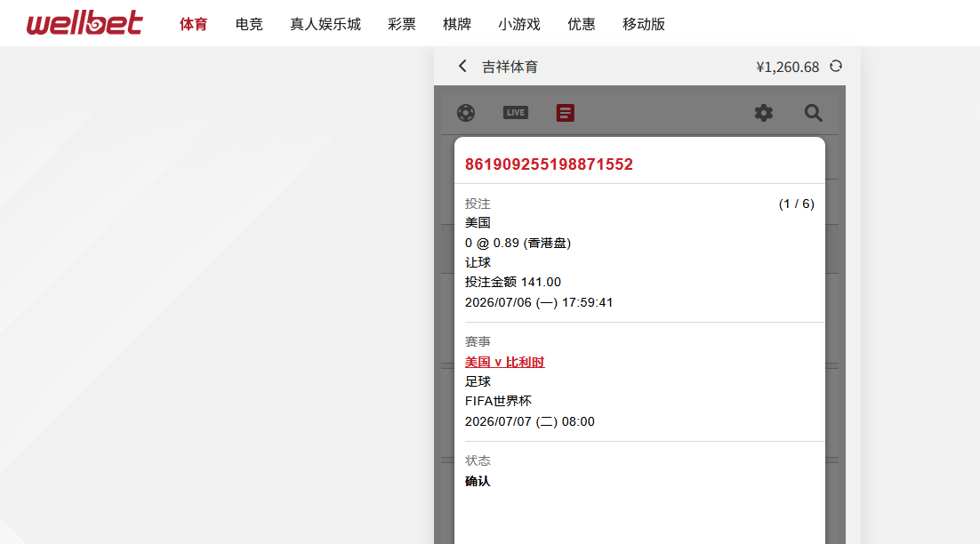Screen dimensions: 980x544
Task: Open the 小游戏 mini games menu
Action: pyautogui.click(x=519, y=24)
